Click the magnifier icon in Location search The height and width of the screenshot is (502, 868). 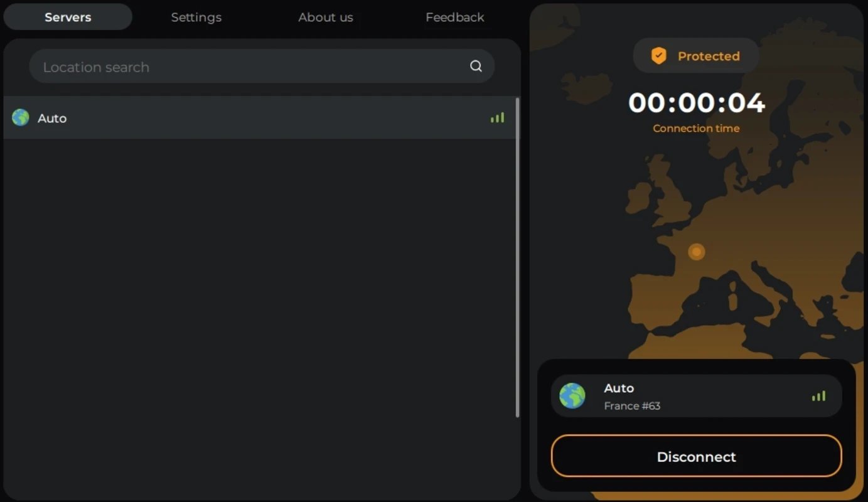(476, 67)
